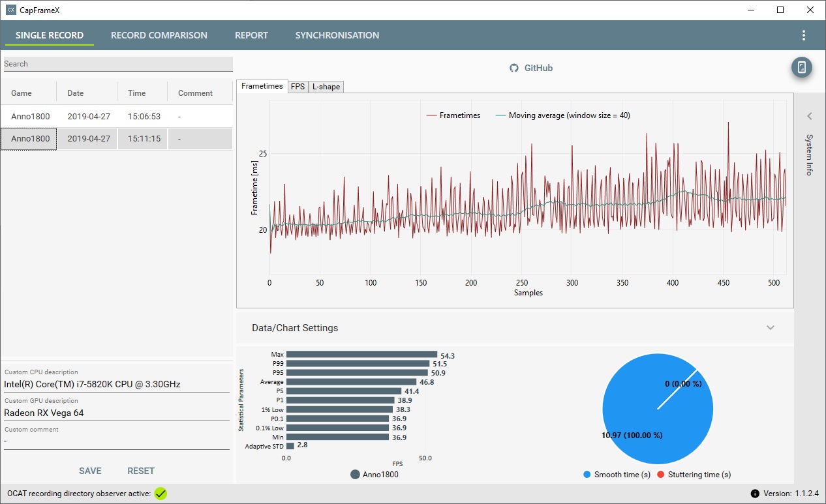Click the RESET button
Image resolution: width=826 pixels, height=504 pixels.
pos(141,471)
